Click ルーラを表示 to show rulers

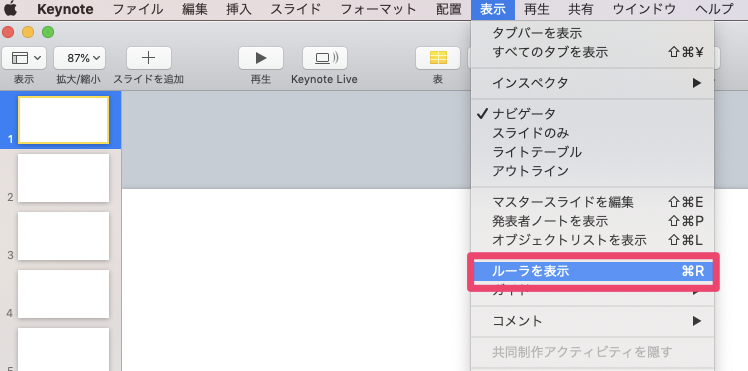coord(592,271)
